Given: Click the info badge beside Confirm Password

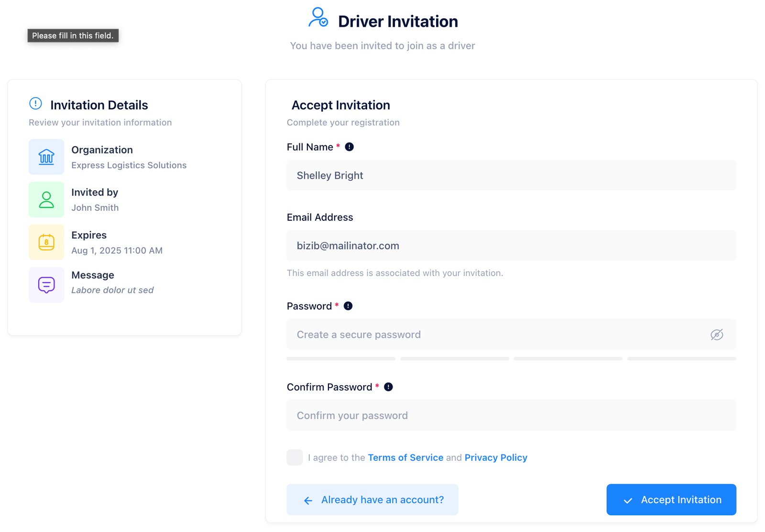Looking at the screenshot, I should click(388, 387).
